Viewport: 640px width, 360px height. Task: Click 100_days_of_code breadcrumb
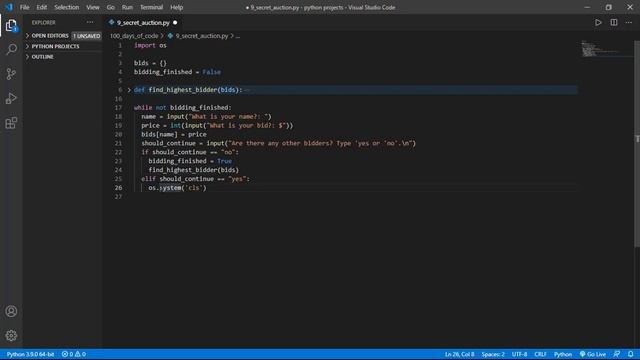[134, 36]
